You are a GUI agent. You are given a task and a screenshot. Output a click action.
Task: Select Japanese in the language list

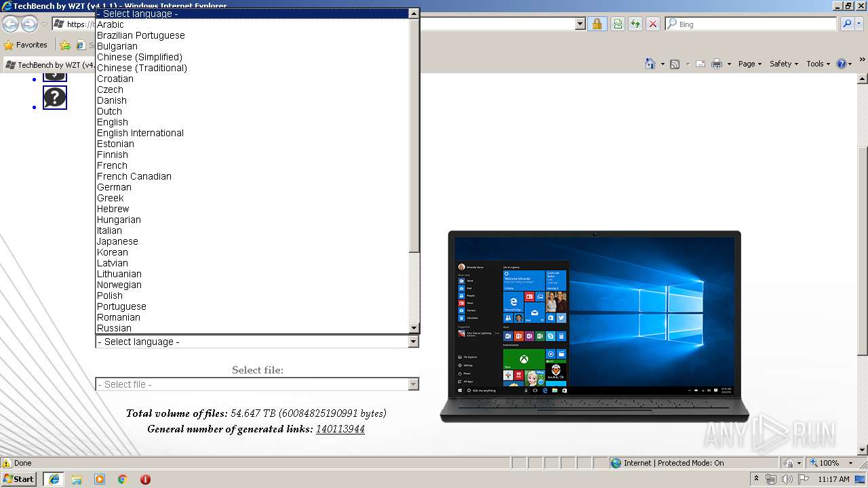[x=252, y=241]
